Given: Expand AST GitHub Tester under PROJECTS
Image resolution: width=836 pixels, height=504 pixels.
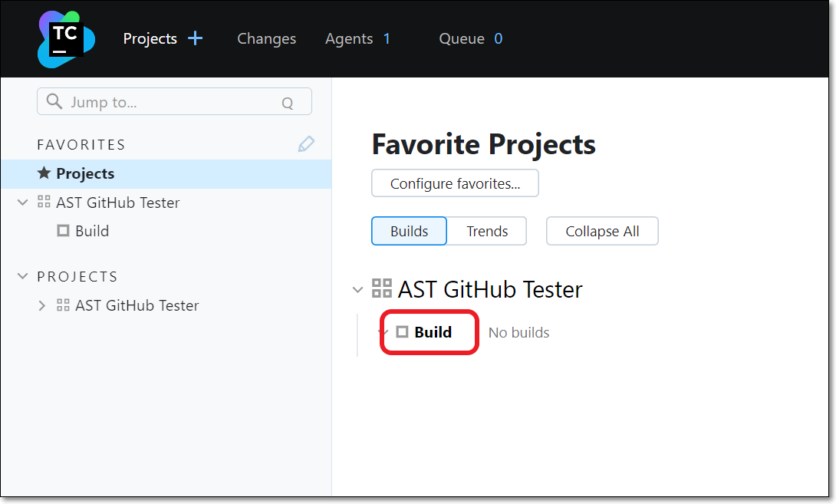Looking at the screenshot, I should [41, 305].
